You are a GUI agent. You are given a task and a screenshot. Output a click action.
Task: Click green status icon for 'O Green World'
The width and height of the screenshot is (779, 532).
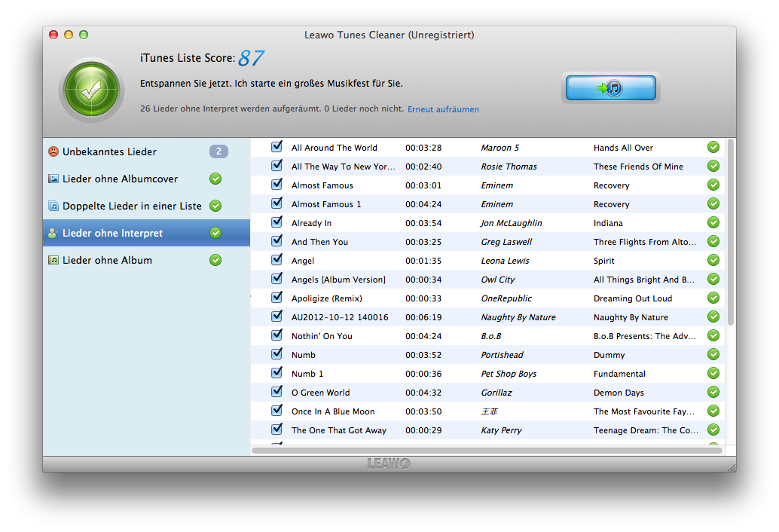[713, 392]
